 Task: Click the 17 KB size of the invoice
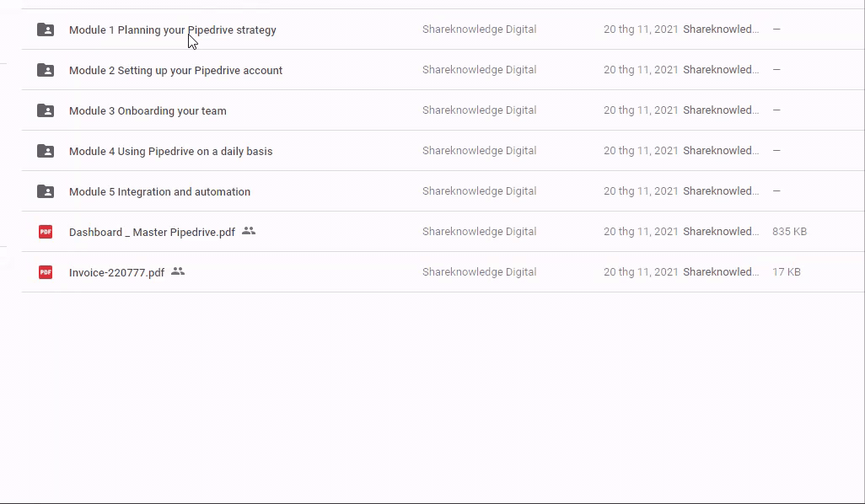[786, 272]
